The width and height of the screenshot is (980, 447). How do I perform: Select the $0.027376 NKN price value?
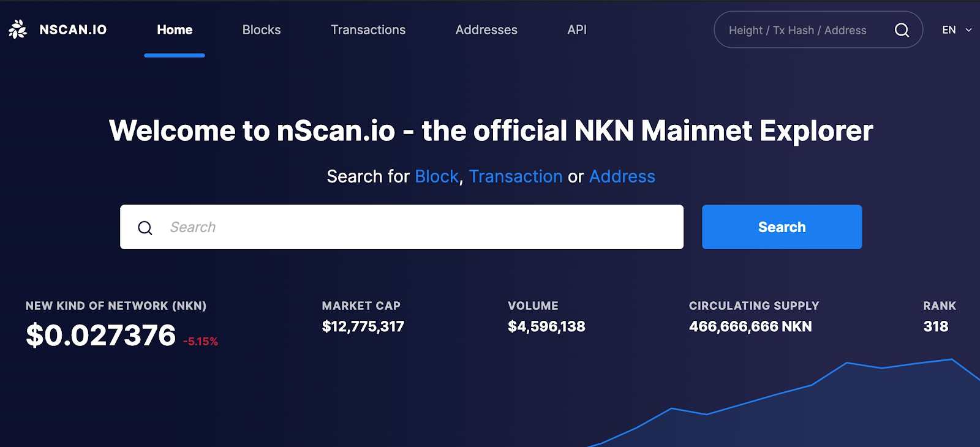pos(101,336)
